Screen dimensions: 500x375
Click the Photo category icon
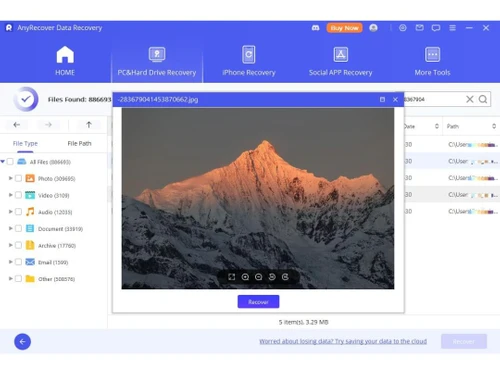(x=30, y=178)
